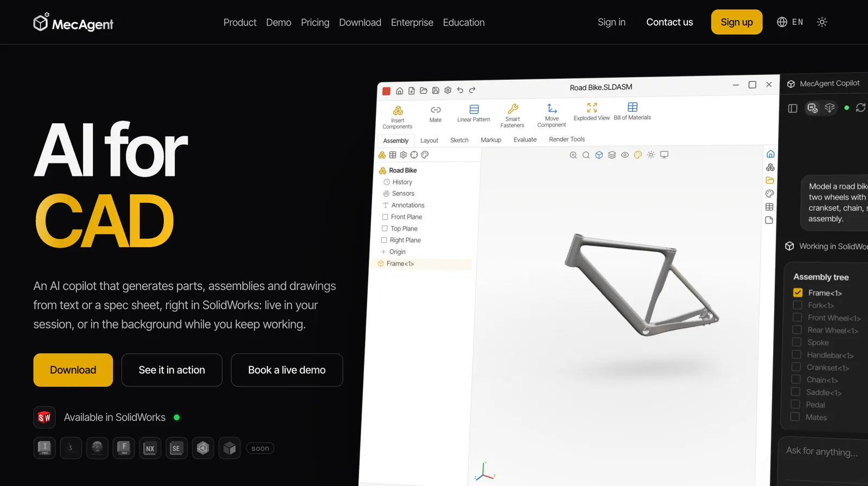Select the Front Plane tree item
Screen dimensions: 868x486
tap(402, 217)
